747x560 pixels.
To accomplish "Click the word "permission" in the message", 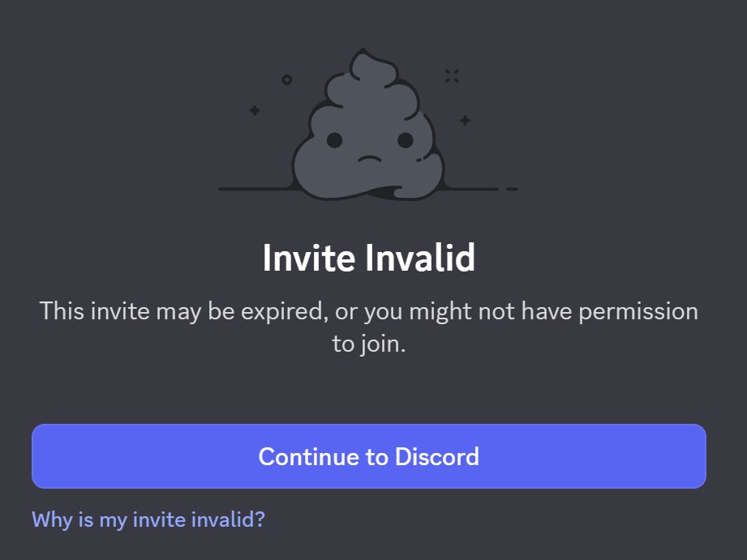I will (638, 311).
